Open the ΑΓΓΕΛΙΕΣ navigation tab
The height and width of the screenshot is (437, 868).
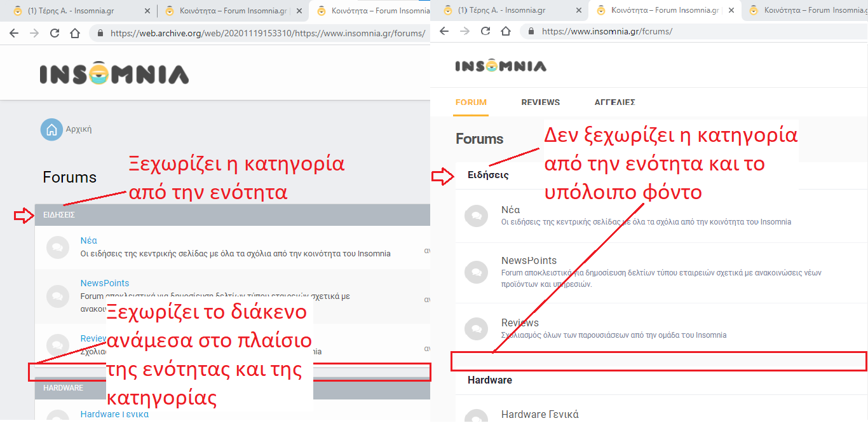point(614,102)
